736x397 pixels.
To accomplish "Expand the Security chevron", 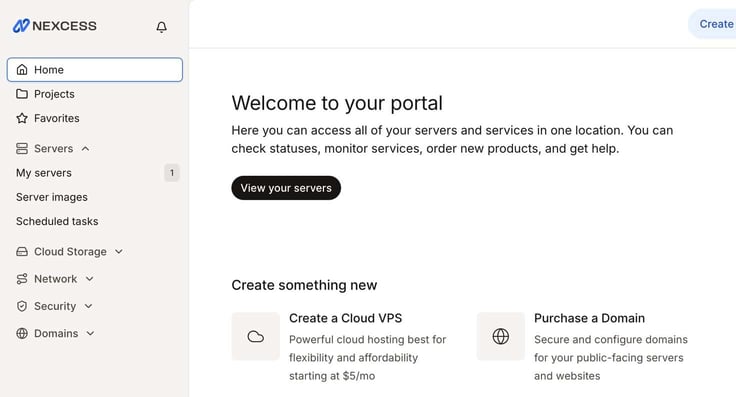I will [88, 306].
